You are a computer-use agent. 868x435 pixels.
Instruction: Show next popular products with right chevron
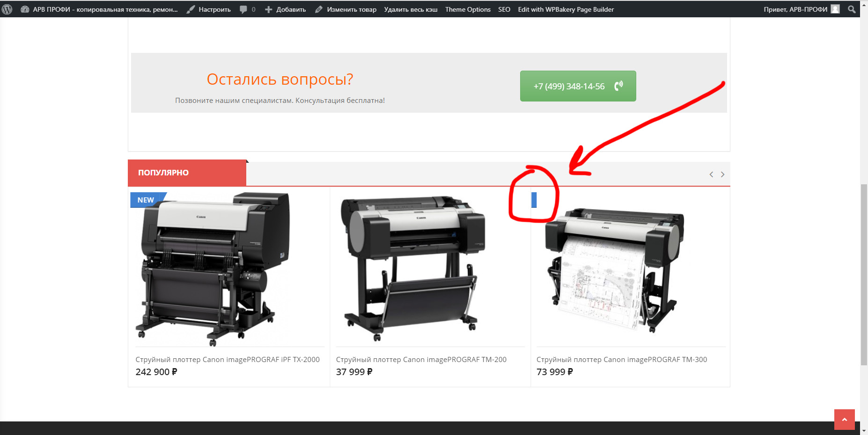(x=722, y=174)
